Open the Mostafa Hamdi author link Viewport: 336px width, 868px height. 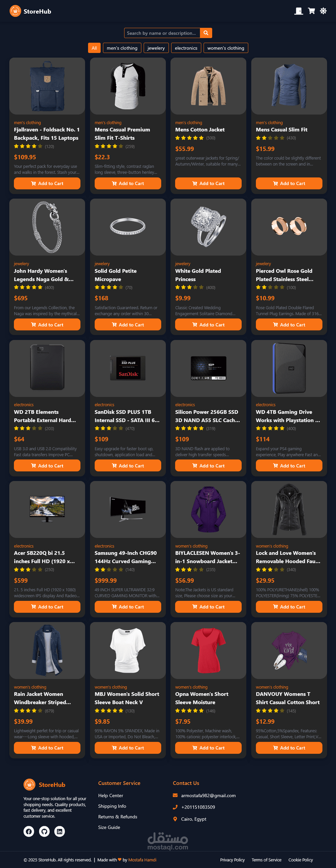coord(142,860)
